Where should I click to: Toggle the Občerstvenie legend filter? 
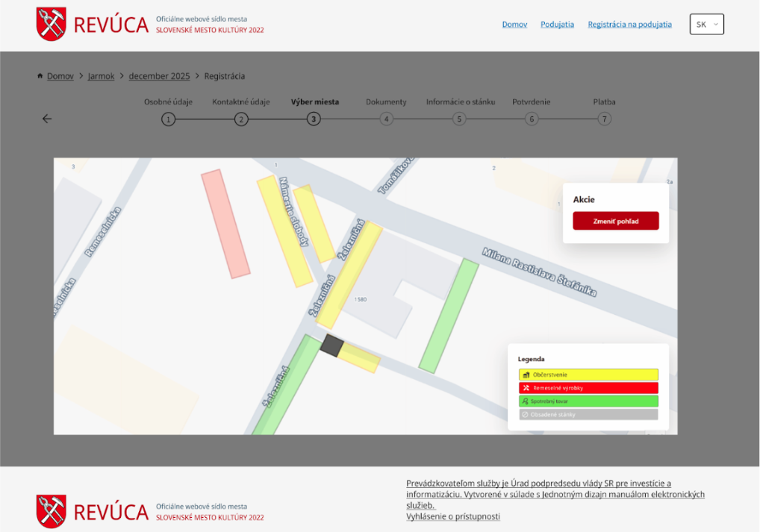(x=588, y=375)
